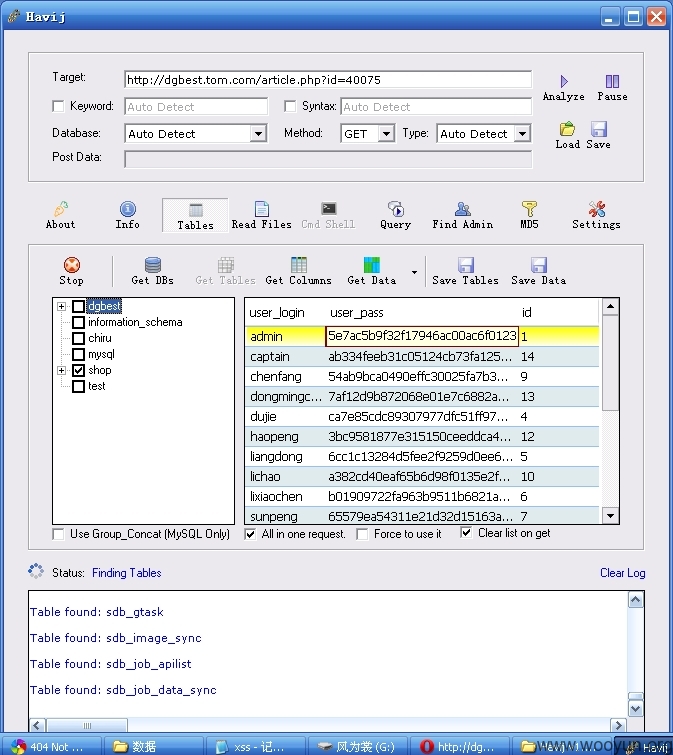Open the Find Admin icon

tap(462, 208)
